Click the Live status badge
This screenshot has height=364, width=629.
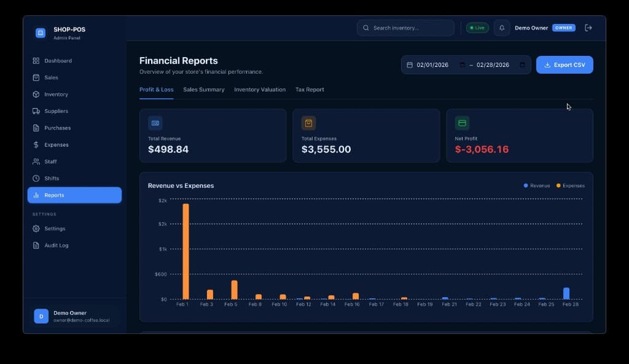(477, 28)
